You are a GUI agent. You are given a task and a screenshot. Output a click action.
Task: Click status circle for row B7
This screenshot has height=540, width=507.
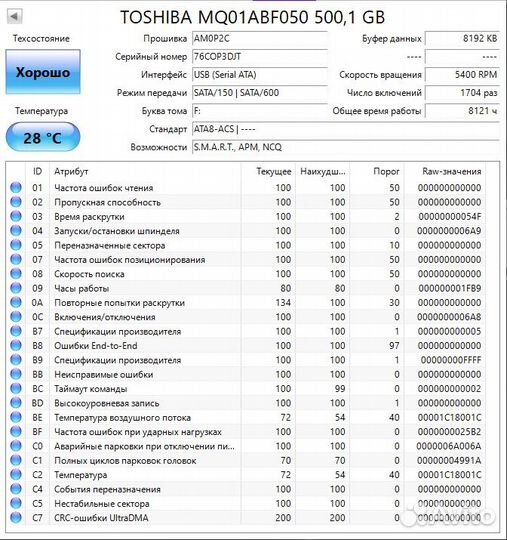click(16, 331)
